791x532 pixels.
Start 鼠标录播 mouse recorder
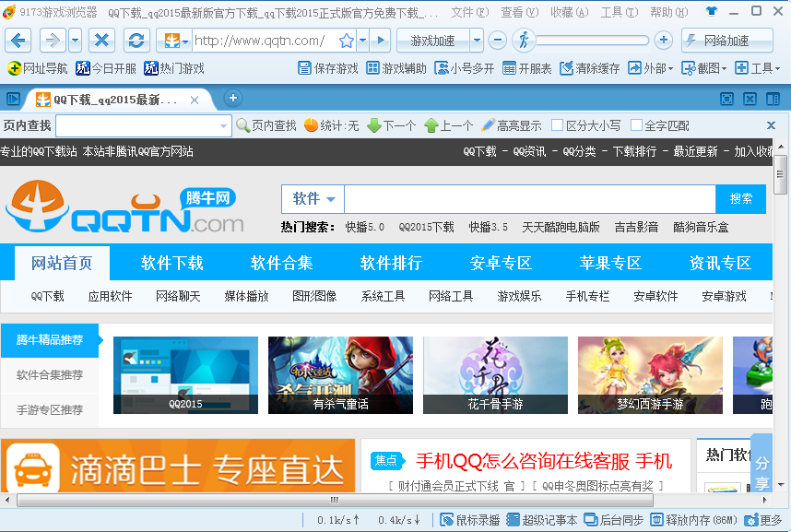click(x=469, y=520)
